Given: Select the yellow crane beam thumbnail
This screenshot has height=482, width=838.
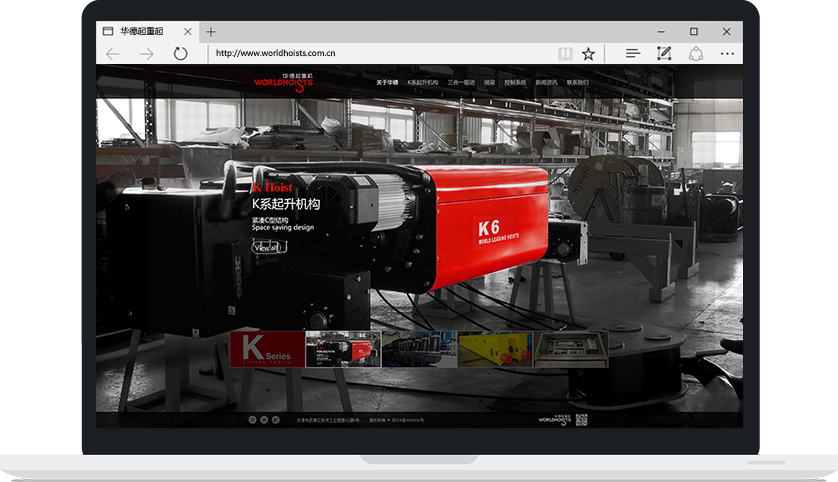Looking at the screenshot, I should pyautogui.click(x=495, y=349).
